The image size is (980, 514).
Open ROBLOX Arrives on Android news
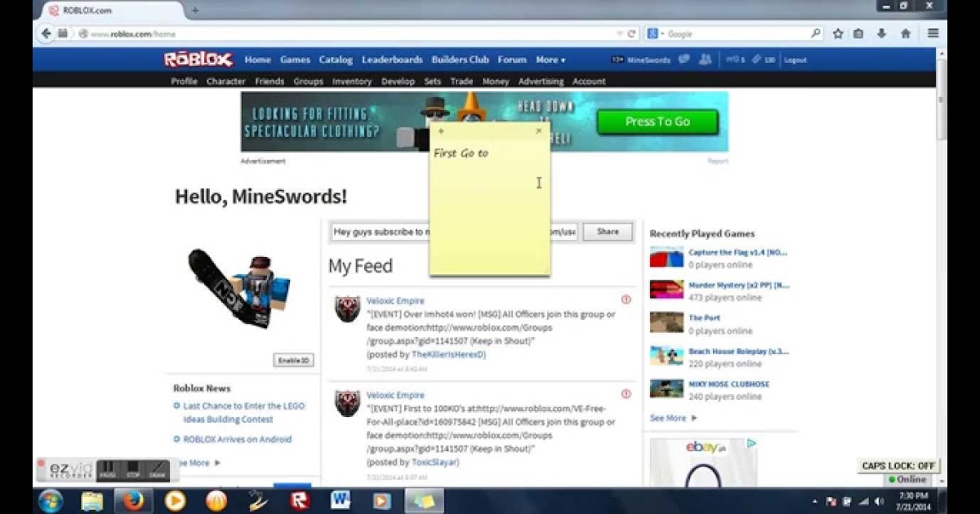point(238,439)
